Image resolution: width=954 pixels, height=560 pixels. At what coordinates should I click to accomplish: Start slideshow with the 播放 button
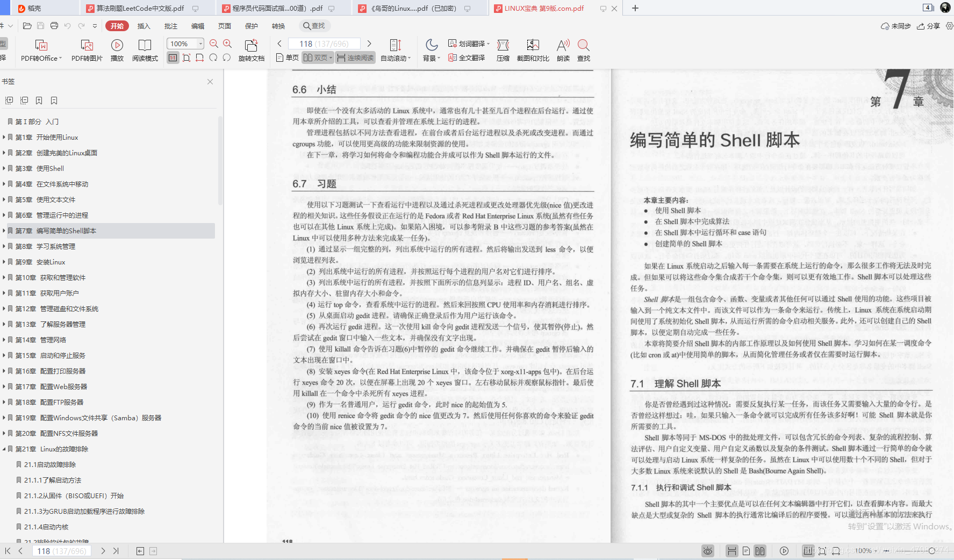coord(117,50)
